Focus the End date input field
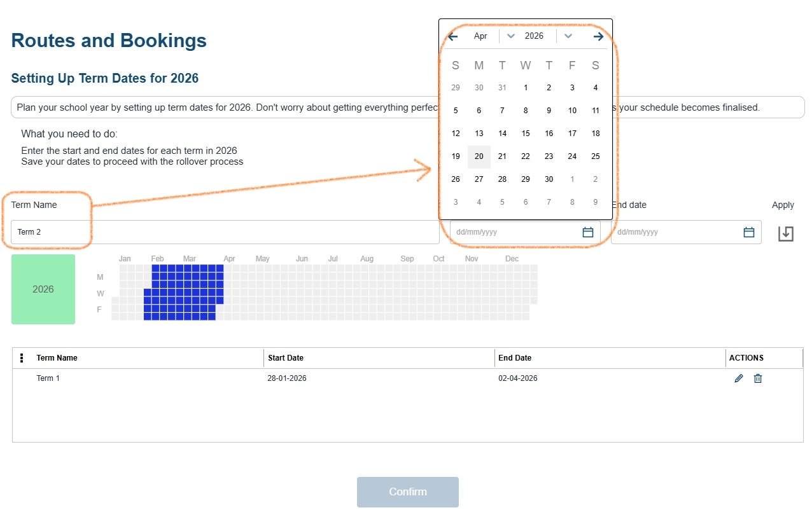This screenshot has width=812, height=510. click(x=675, y=232)
